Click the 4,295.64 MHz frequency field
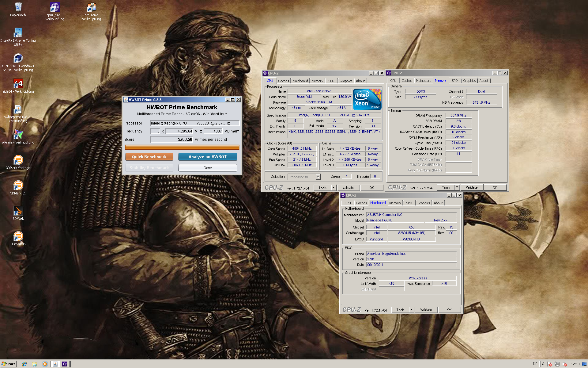The width and height of the screenshot is (588, 368). pos(179,131)
